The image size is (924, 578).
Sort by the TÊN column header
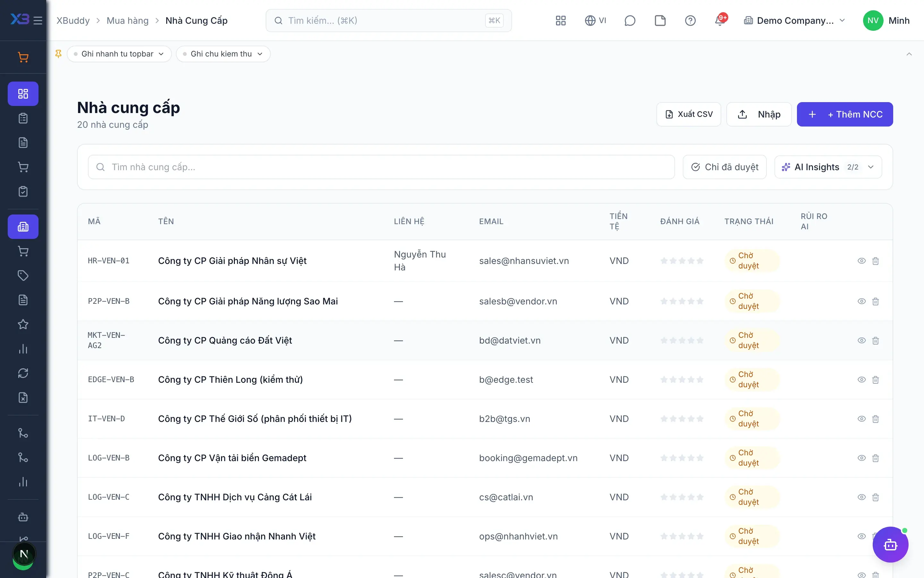tap(166, 221)
